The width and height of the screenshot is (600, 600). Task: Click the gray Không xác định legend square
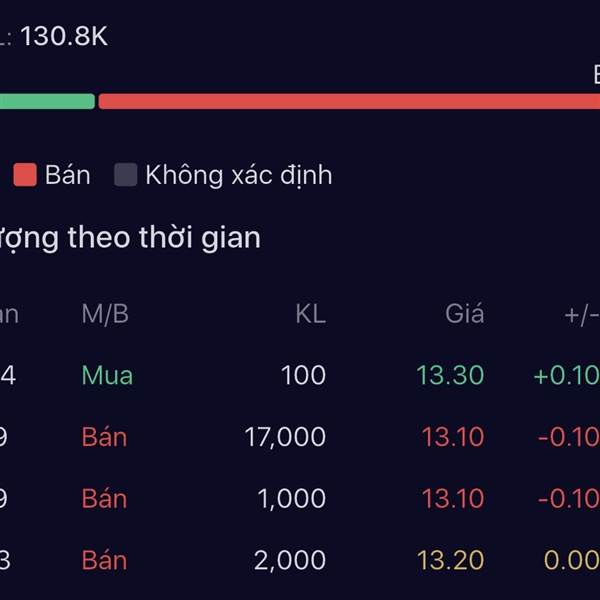click(125, 176)
